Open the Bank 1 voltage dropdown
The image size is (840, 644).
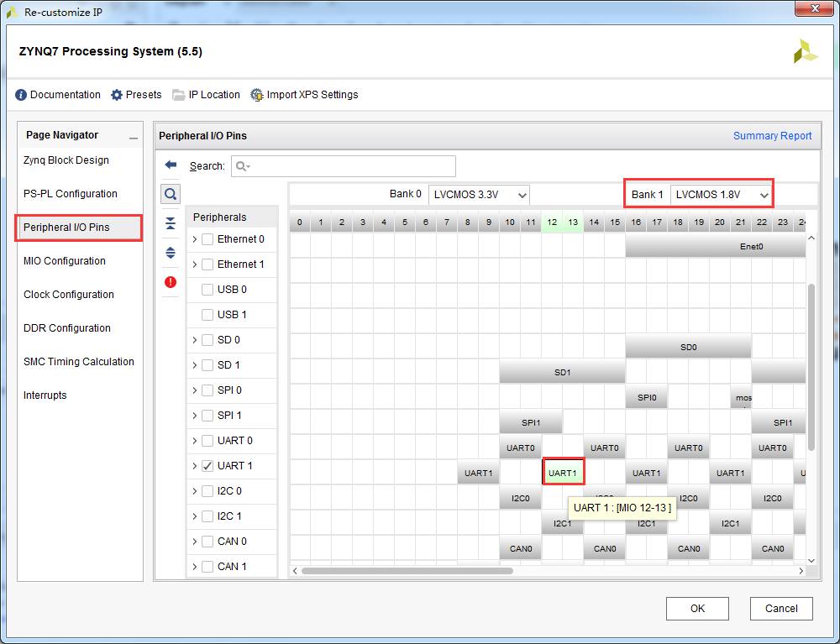pos(721,195)
